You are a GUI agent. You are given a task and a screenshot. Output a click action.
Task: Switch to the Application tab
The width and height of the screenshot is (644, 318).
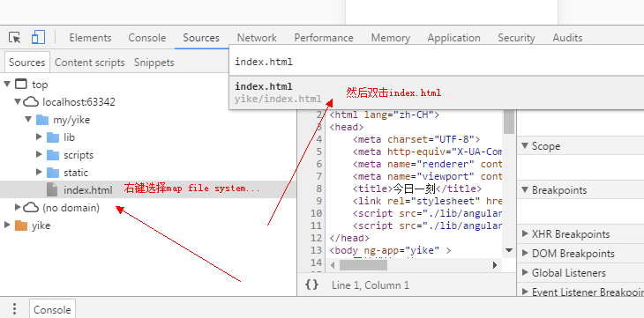point(453,38)
